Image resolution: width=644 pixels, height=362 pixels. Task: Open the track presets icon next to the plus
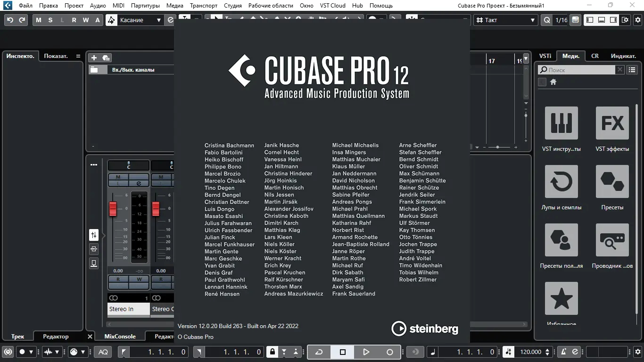[x=106, y=58]
